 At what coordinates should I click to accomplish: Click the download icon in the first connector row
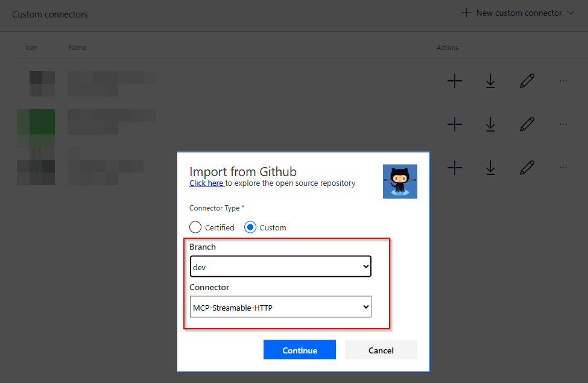pyautogui.click(x=490, y=81)
